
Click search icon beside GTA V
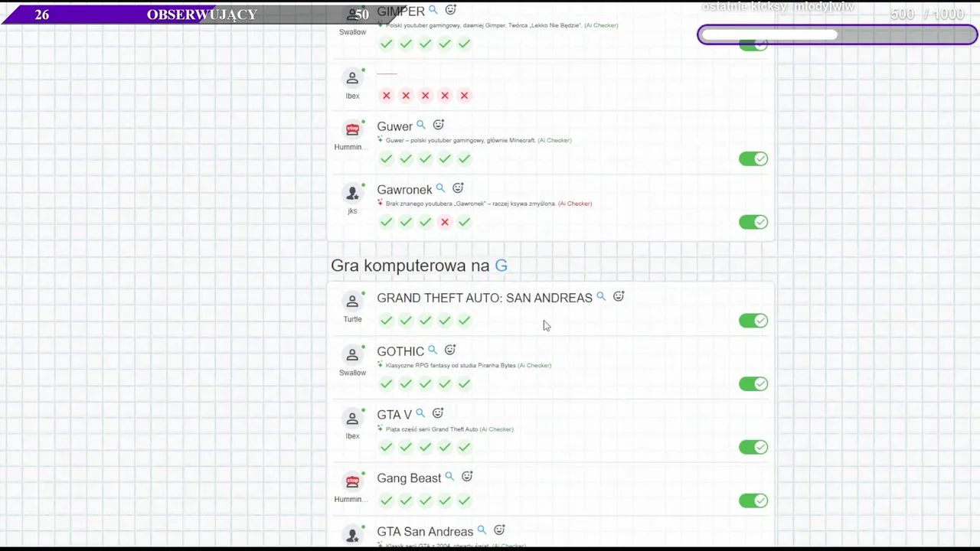[420, 413]
